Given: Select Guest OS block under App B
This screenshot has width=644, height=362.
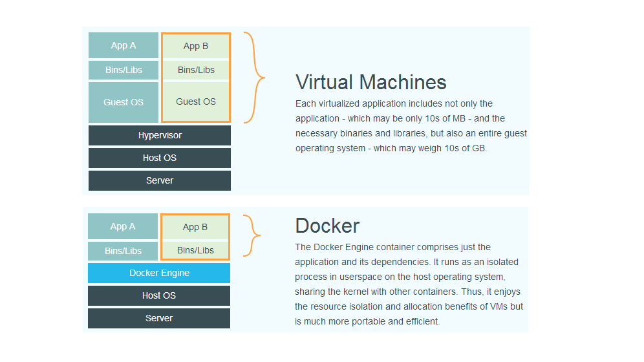Looking at the screenshot, I should tap(195, 101).
